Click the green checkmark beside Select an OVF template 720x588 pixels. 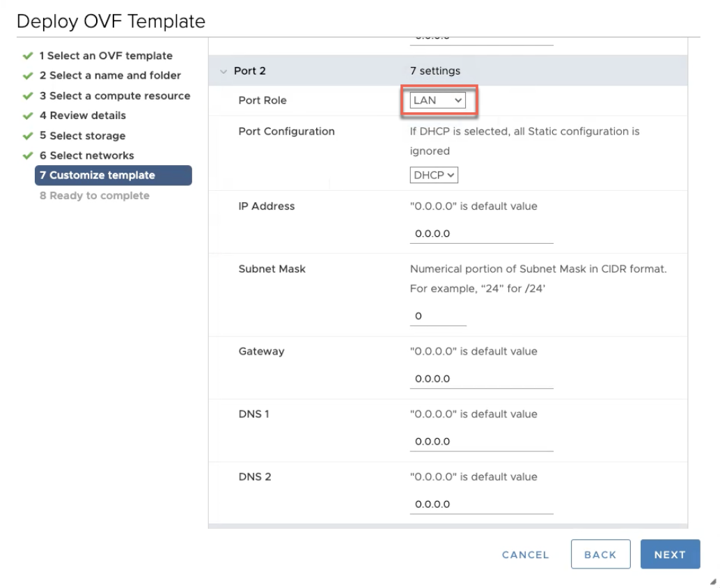pos(28,56)
